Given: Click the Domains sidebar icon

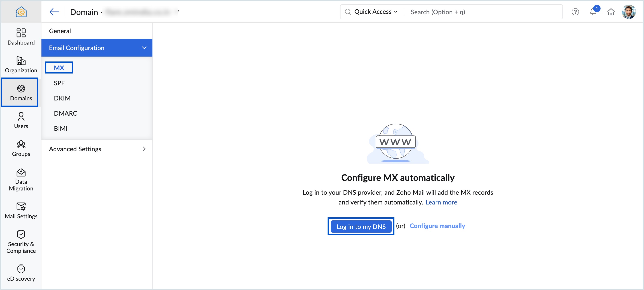Looking at the screenshot, I should coord(21,92).
